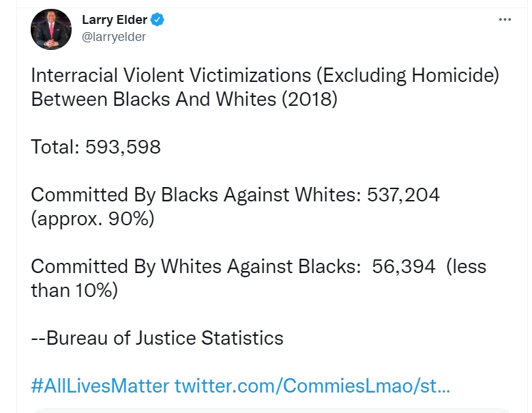Follow the #AllLivesMatter hashtag

[x=100, y=386]
